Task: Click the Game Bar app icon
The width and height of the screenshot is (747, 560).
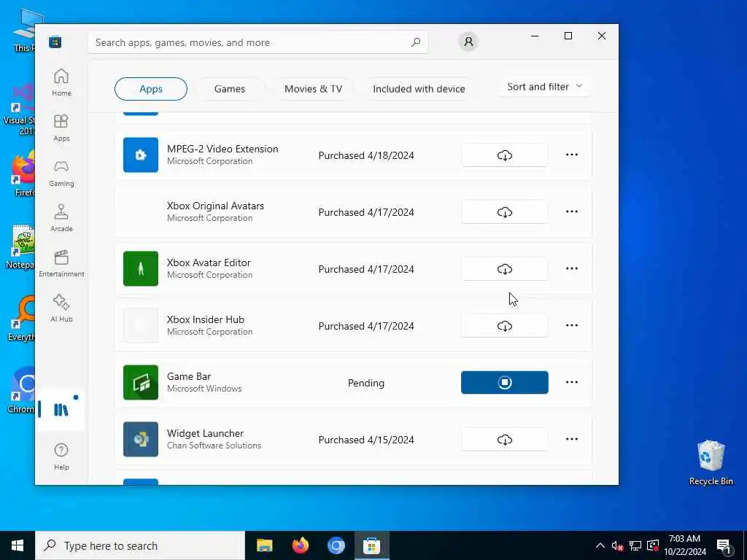Action: point(141,382)
